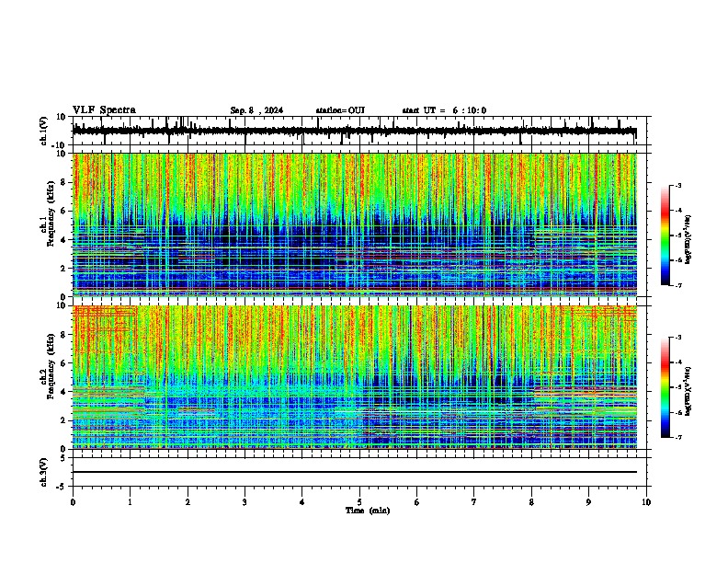
Task: Click the 'ch.1(V)' waveform axis label
Action: [x=44, y=131]
